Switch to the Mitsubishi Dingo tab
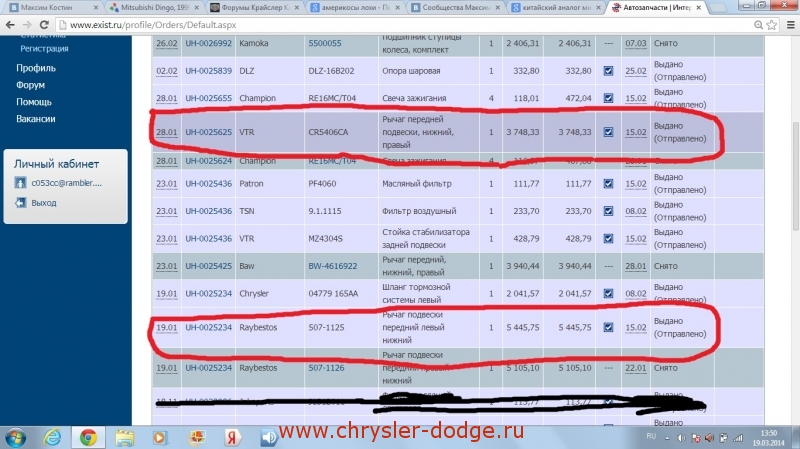Screen dimensions: 800x449 pos(153,8)
